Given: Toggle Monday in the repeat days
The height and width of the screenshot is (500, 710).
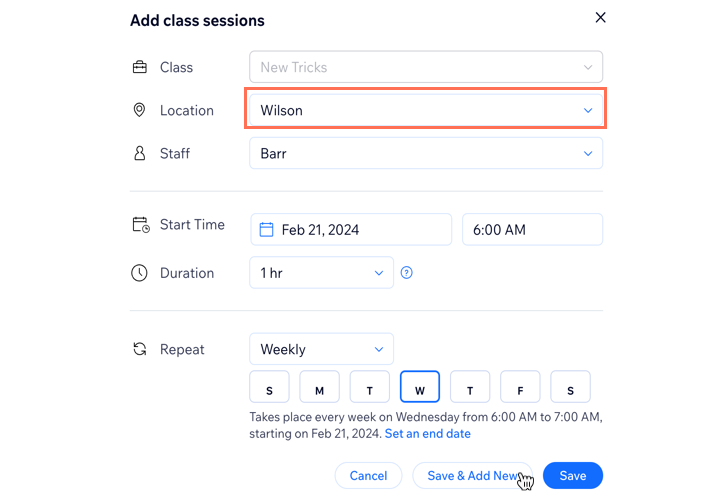Looking at the screenshot, I should [319, 387].
